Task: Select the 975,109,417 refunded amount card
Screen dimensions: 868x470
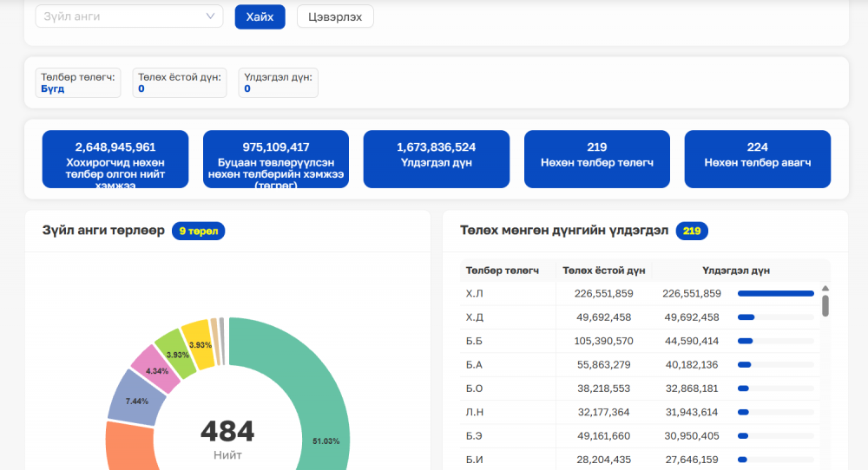Action: click(276, 160)
